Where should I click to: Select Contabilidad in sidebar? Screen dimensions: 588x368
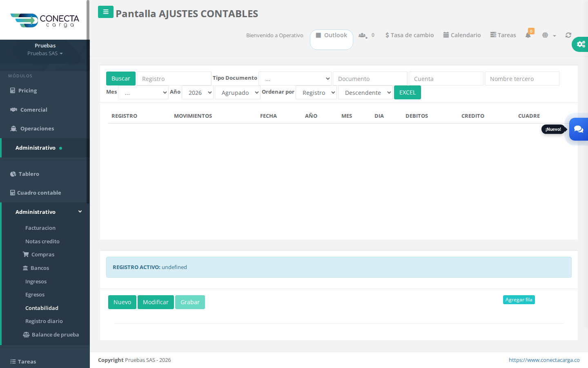point(42,308)
